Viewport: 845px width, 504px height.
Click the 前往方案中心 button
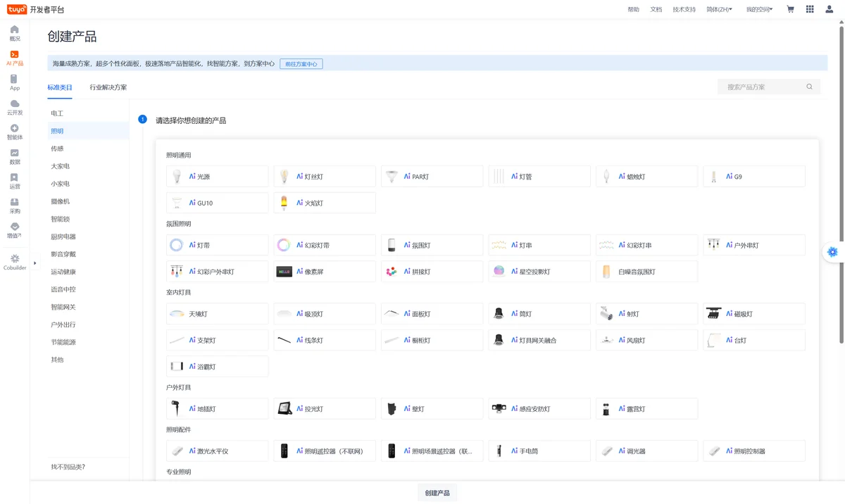301,64
